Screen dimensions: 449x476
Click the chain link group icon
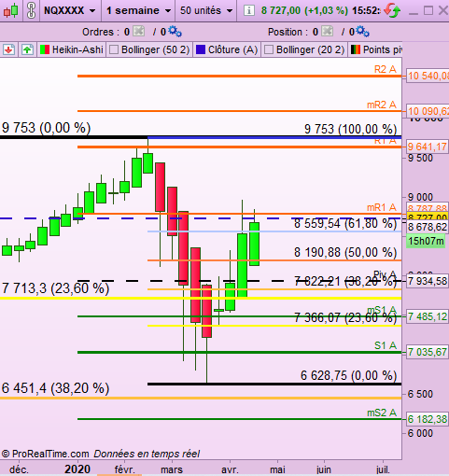point(31,10)
